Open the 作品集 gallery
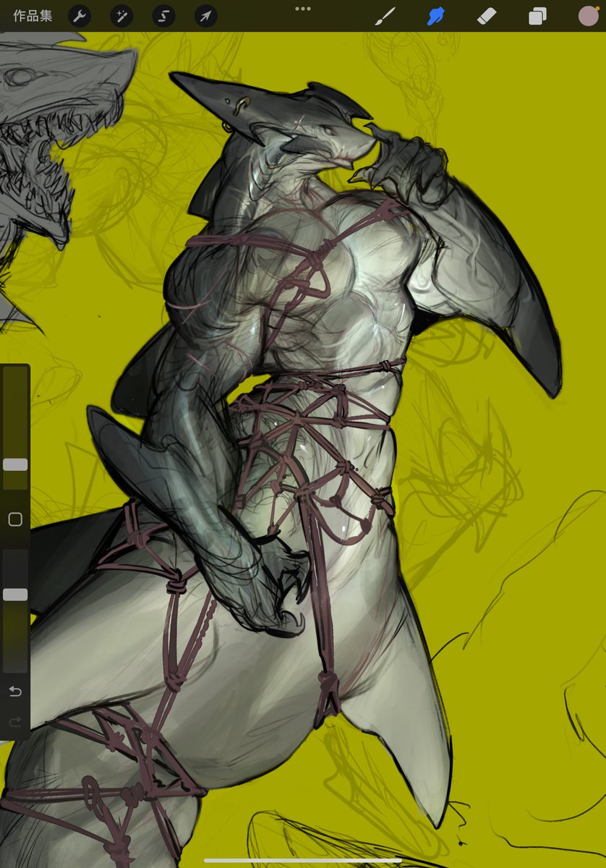This screenshot has width=606, height=868. pyautogui.click(x=33, y=16)
